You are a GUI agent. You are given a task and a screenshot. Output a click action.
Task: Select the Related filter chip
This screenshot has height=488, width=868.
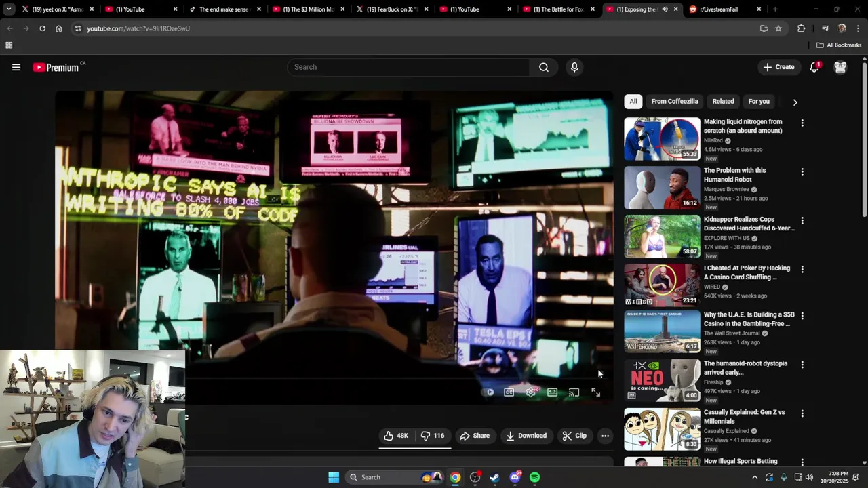(723, 102)
